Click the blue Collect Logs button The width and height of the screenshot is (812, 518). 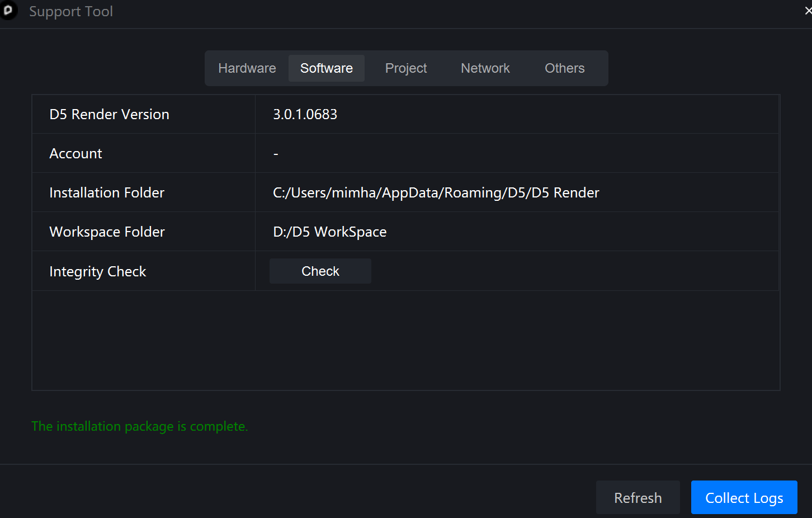(x=744, y=497)
